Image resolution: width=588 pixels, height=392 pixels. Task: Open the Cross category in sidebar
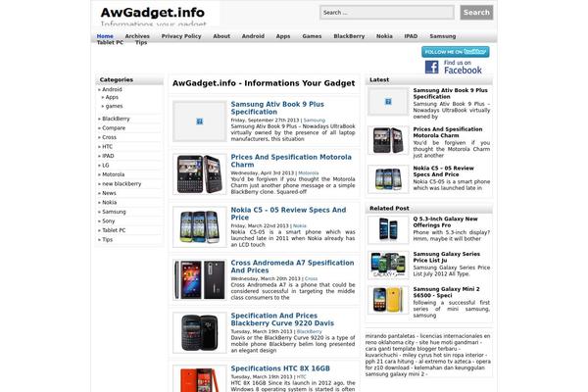(109, 137)
